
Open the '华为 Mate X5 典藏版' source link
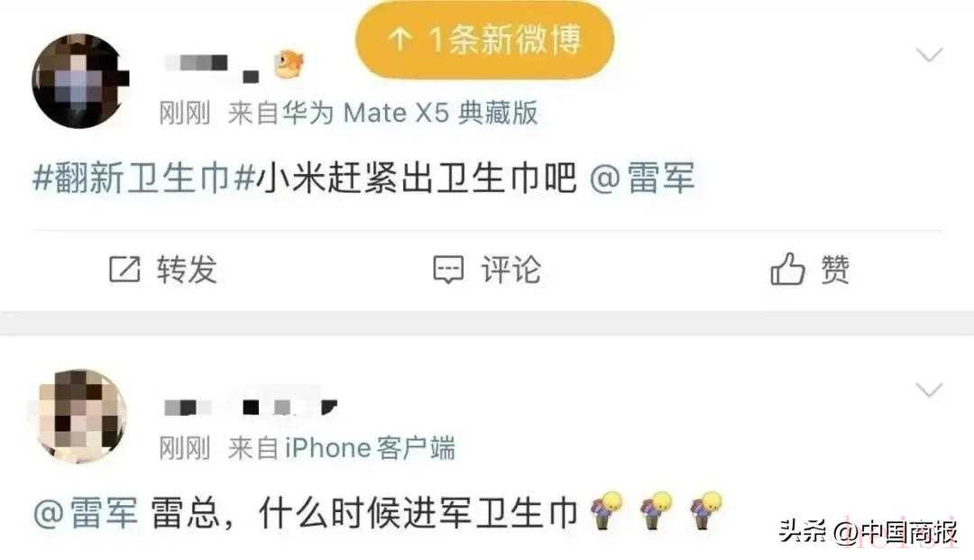pyautogui.click(x=410, y=113)
